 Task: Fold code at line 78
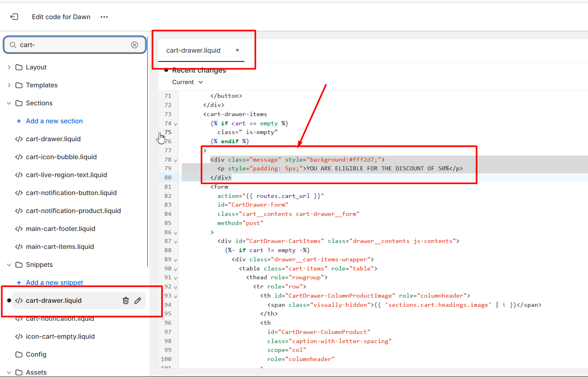coord(175,160)
